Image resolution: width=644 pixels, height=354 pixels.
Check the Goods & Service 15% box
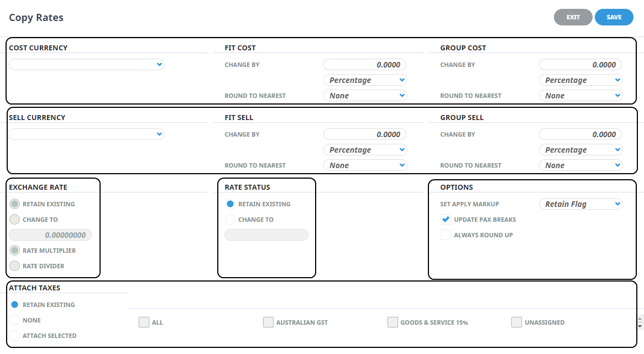[x=392, y=322]
